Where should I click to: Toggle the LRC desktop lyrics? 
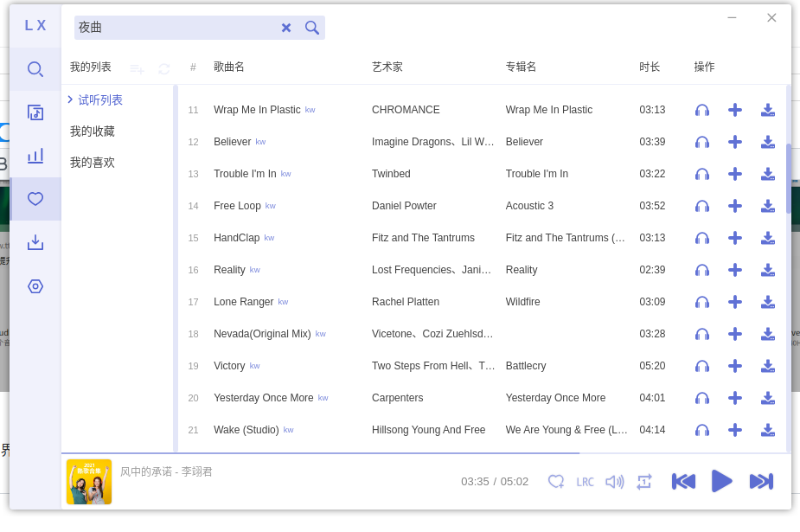585,482
